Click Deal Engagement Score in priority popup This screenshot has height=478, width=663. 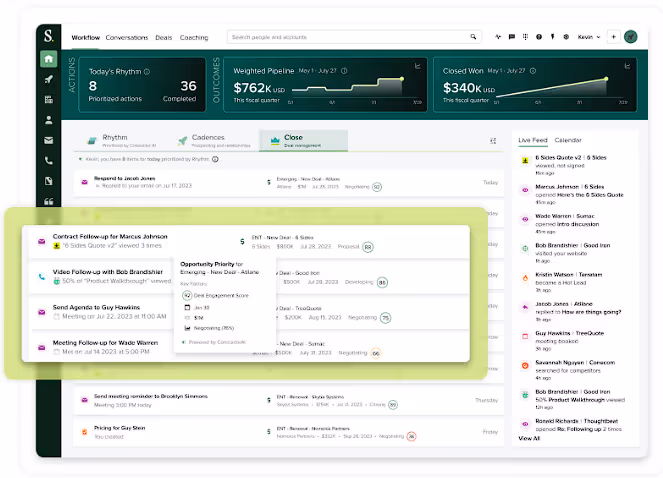tap(221, 295)
